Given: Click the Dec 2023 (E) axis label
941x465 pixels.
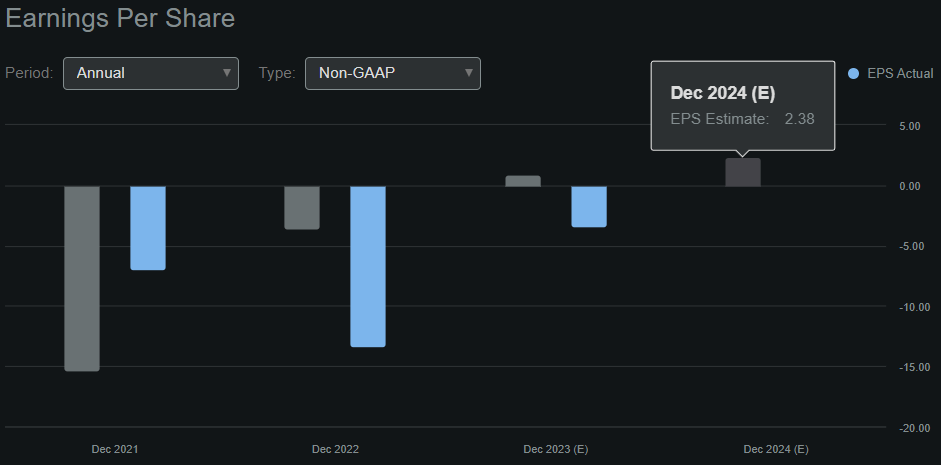Looking at the screenshot, I should click(556, 449).
